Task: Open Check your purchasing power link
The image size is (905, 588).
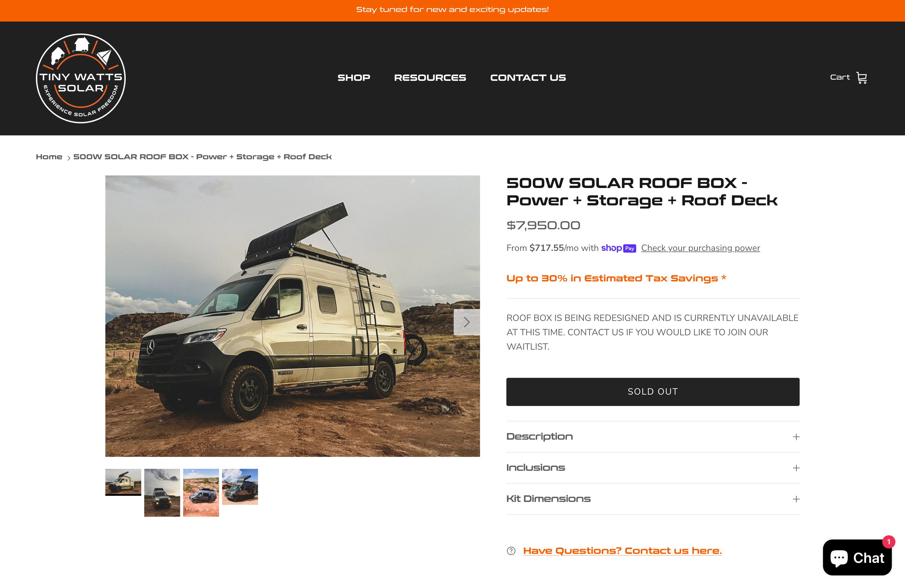Action: click(700, 248)
